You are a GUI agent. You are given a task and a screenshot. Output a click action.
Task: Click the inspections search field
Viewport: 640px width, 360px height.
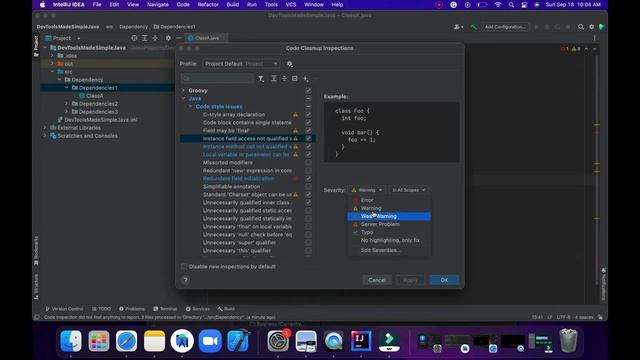click(x=217, y=78)
